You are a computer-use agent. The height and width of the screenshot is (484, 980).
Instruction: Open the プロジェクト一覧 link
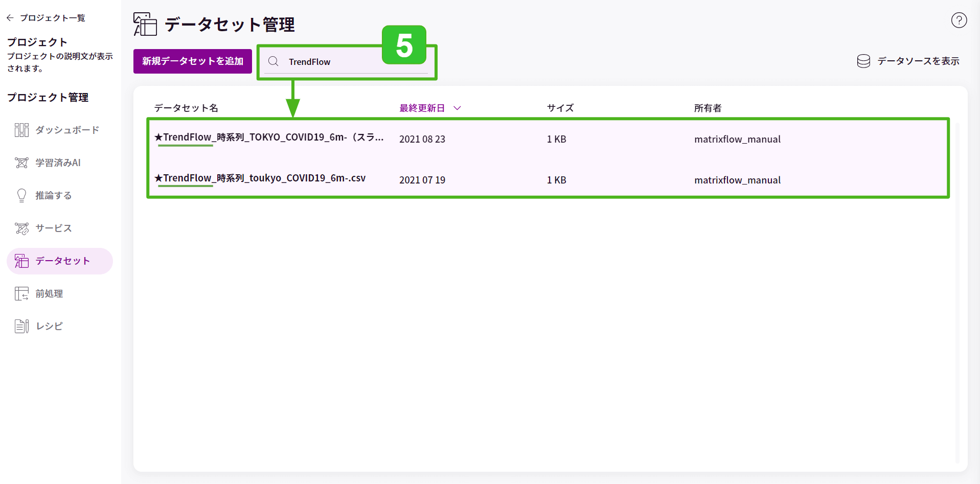[x=53, y=18]
